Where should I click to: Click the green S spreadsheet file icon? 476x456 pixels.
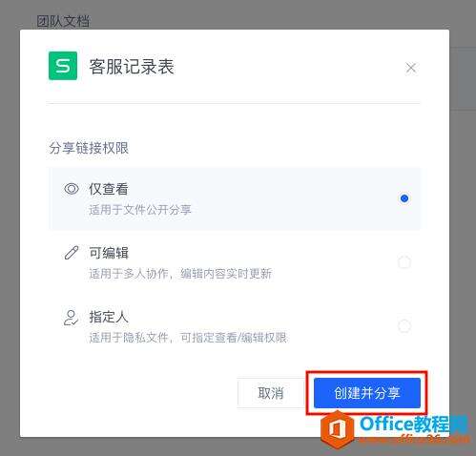tap(63, 66)
